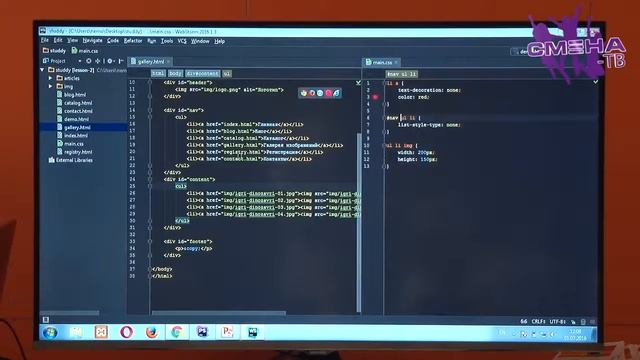Screen dimensions: 640x360
Task: Click gallery.html vertical scrollbar
Action: [x=359, y=222]
